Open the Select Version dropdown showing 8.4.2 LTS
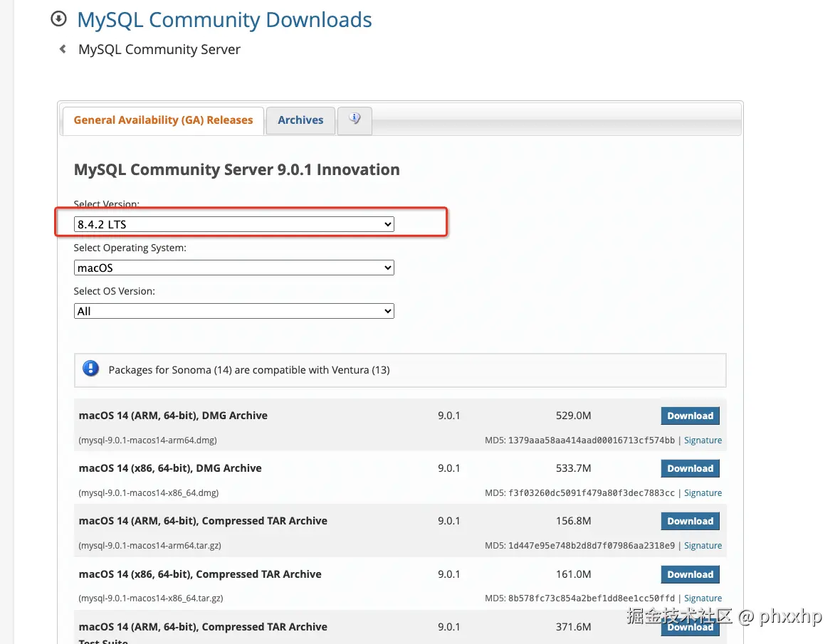This screenshot has width=840, height=644. [x=233, y=224]
